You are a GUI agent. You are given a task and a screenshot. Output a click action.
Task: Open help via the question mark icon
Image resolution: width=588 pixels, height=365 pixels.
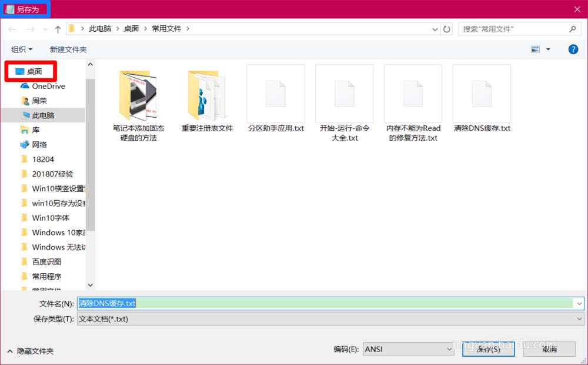click(x=573, y=49)
